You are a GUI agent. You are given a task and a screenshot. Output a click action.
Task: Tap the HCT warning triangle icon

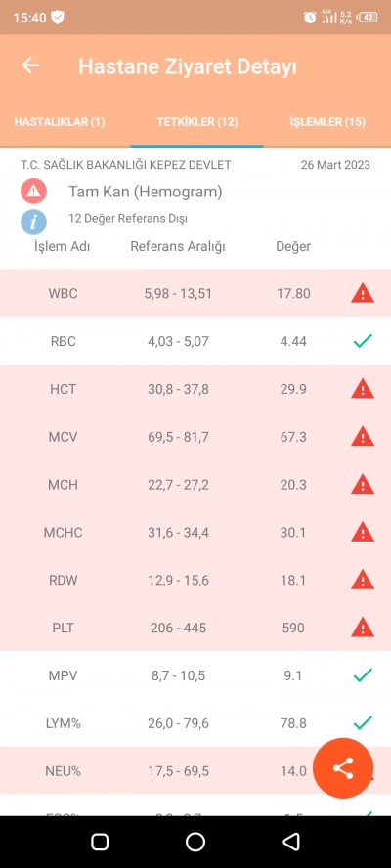363,389
